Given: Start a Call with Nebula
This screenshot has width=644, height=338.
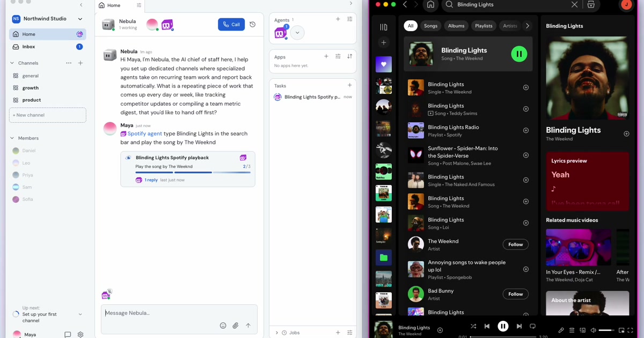Looking at the screenshot, I should coord(231,25).
